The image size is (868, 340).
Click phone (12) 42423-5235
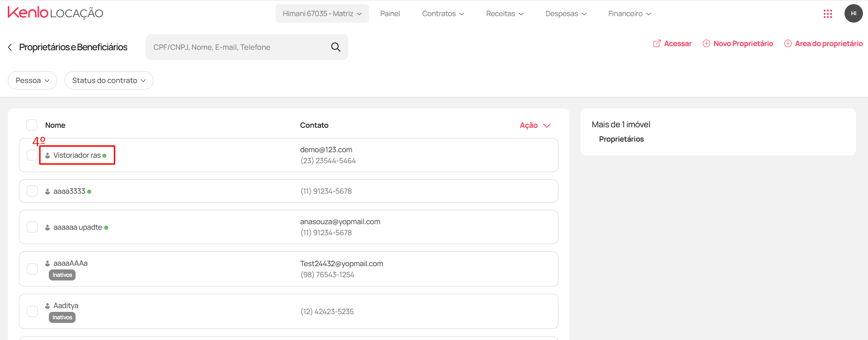coord(327,312)
